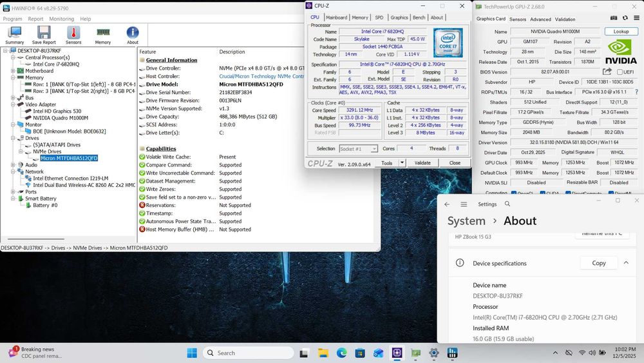The height and width of the screenshot is (363, 644).
Task: Switch to GPU-Z Advanced tab
Action: pos(540,19)
